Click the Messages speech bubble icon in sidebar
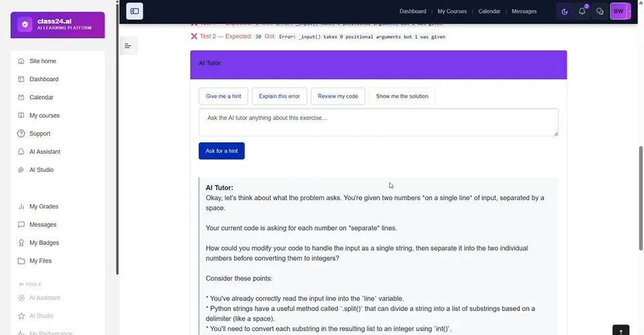644x335 pixels. coord(21,225)
